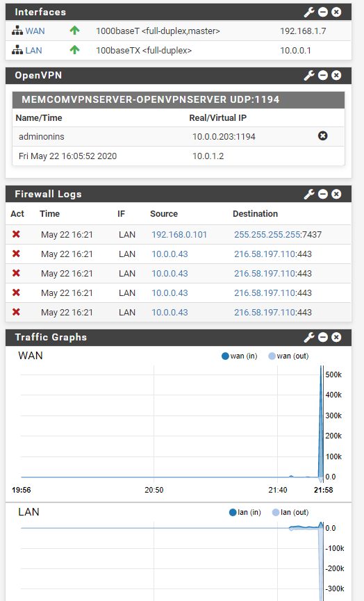
Task: Minimize the Firewall Logs widget
Action: 323,195
